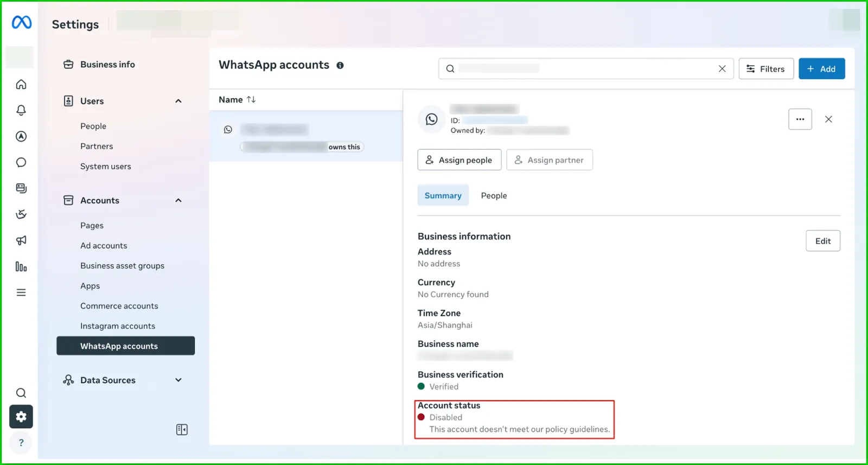Collapse the Accounts section
Viewport: 868px width, 465px height.
pos(178,200)
